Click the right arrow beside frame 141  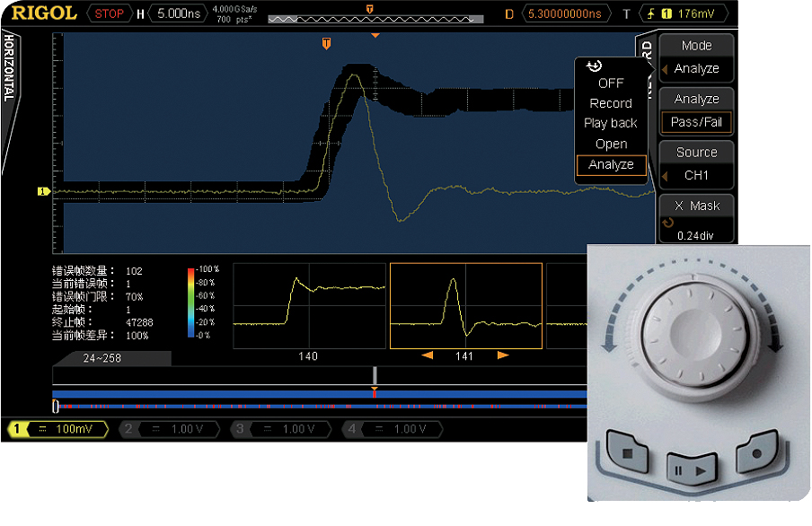point(502,356)
